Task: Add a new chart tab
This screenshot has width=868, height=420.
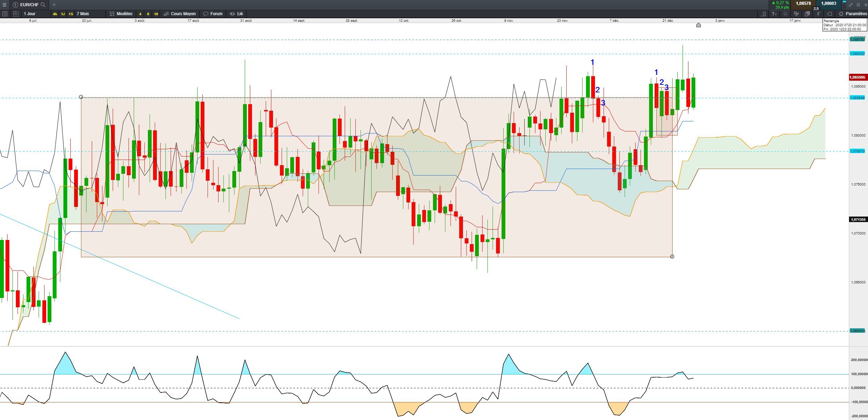Action: (x=54, y=5)
